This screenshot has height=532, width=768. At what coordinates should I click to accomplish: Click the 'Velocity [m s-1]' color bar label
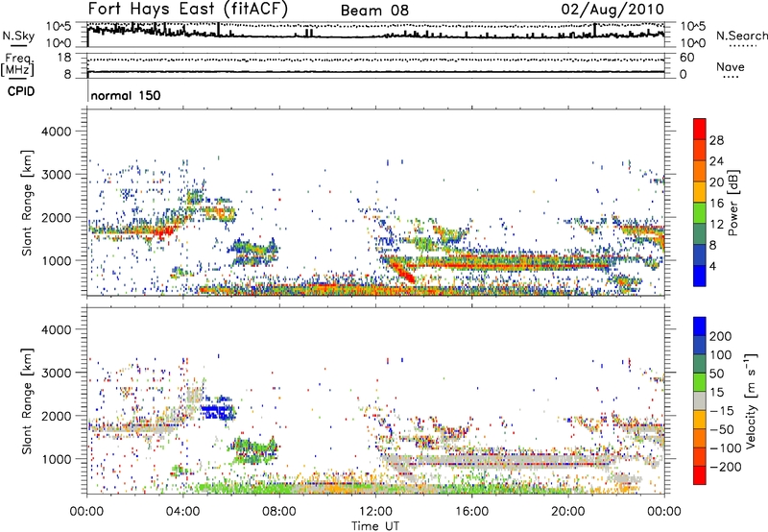(751, 400)
